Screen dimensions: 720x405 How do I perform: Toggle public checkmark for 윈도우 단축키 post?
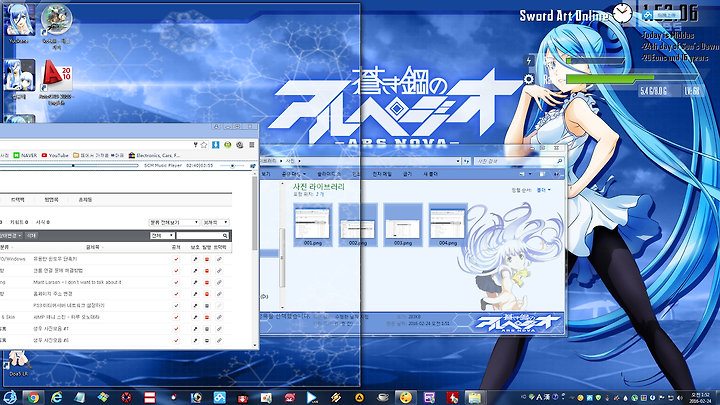coord(176,259)
